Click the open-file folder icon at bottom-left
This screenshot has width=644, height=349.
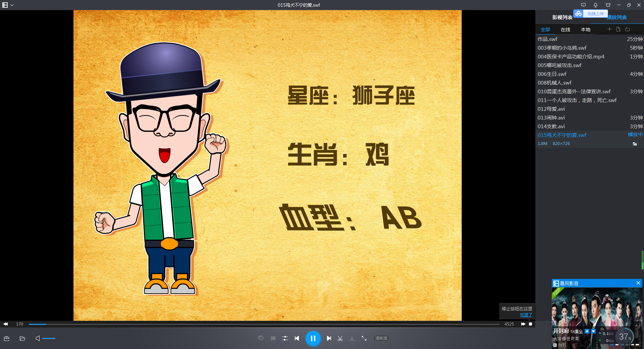22,338
